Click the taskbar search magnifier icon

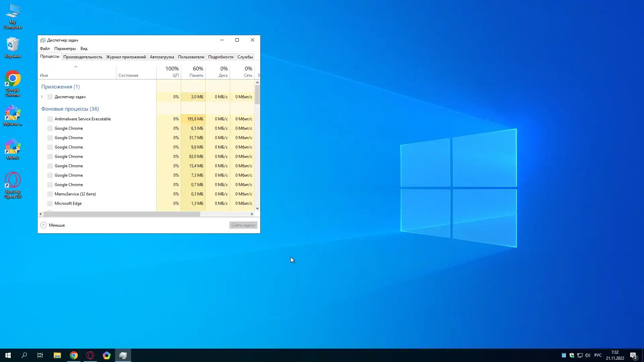tap(24, 355)
